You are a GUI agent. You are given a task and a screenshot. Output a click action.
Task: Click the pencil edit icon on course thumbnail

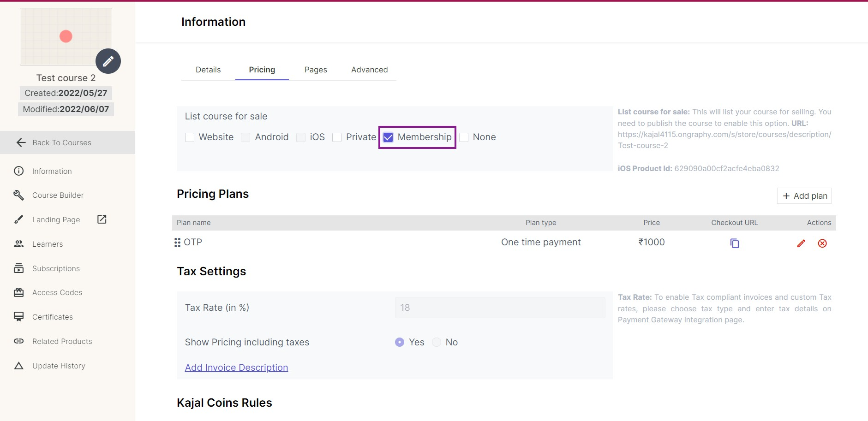108,61
